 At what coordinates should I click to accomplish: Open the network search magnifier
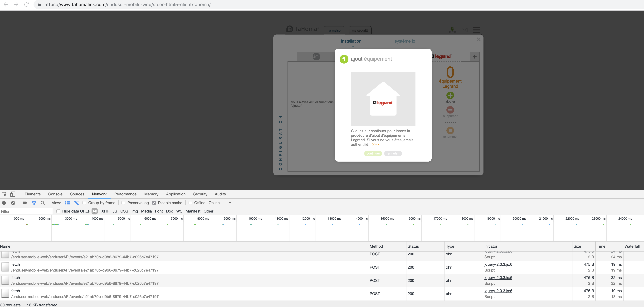click(43, 203)
